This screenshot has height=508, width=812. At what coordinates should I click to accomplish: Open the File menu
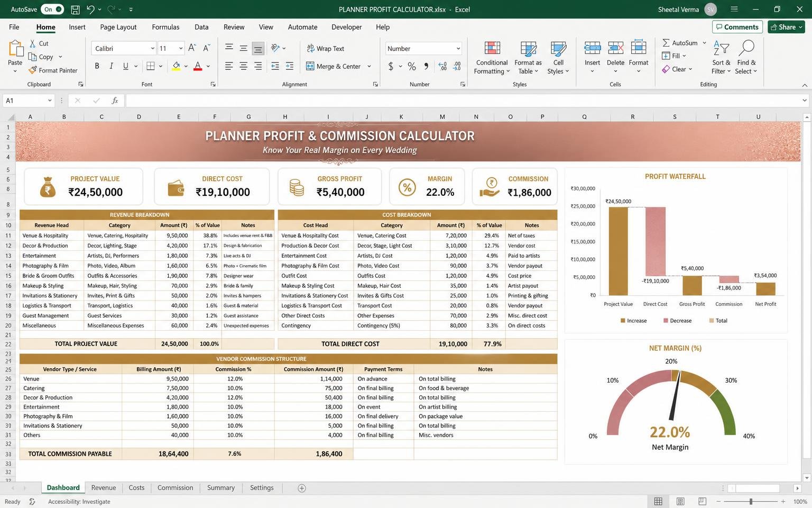(14, 27)
